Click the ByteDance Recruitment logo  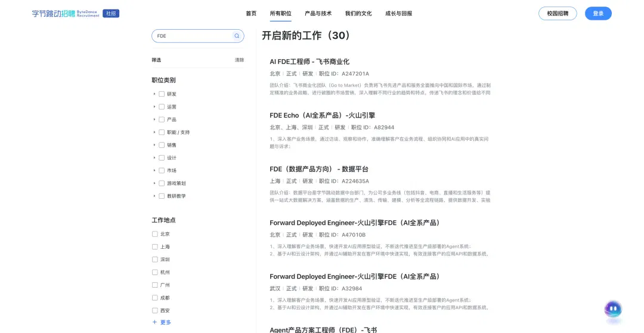[x=66, y=14]
